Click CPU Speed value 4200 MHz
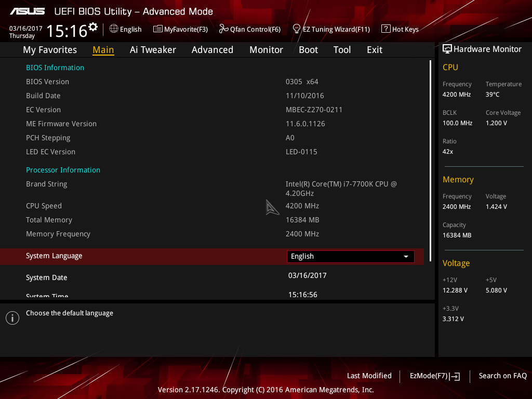Image resolution: width=532 pixels, height=399 pixels. [x=302, y=206]
